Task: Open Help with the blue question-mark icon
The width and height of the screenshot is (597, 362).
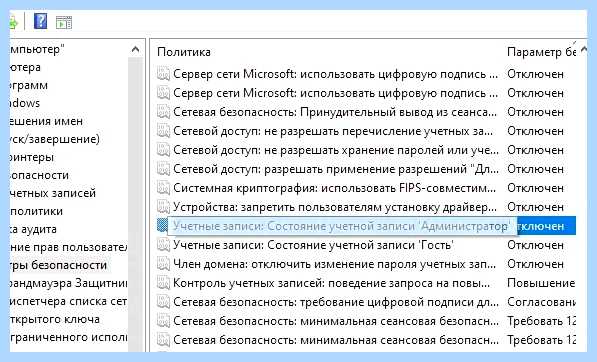Action: [40, 21]
